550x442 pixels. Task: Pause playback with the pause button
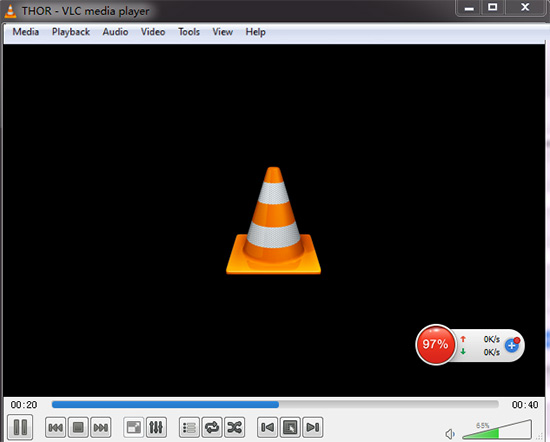(x=20, y=427)
